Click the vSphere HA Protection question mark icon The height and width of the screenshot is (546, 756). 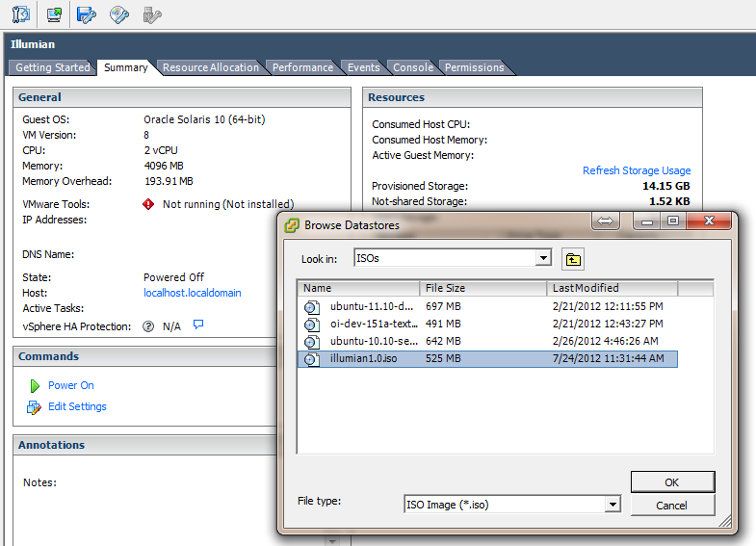point(148,326)
